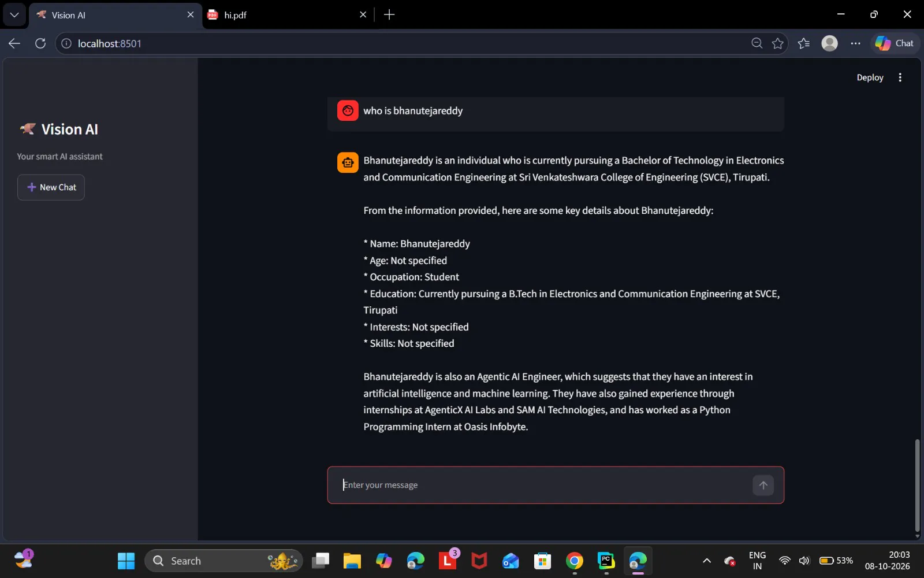Click the Vision AI logo in sidebar
This screenshot has height=578, width=924.
(x=28, y=129)
